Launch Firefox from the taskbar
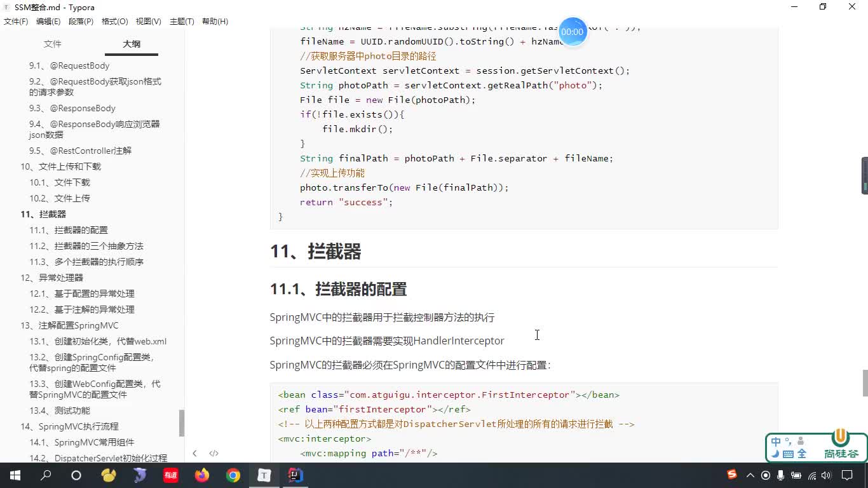Screen dimensions: 868x488 202,475
